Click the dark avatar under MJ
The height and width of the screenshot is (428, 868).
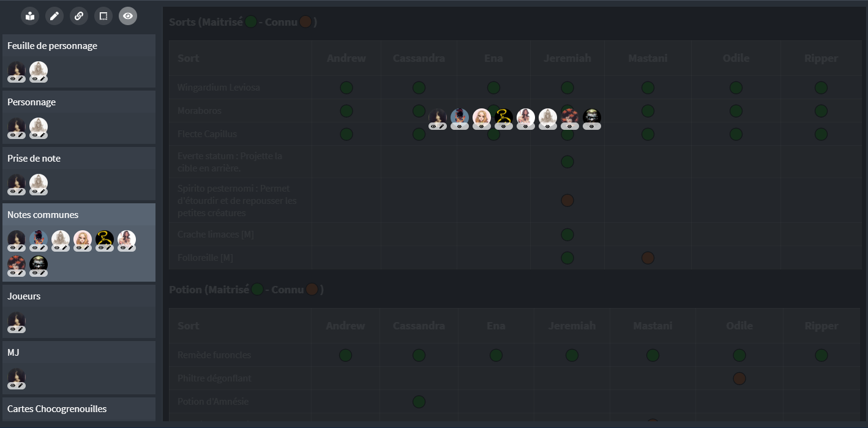(17, 377)
